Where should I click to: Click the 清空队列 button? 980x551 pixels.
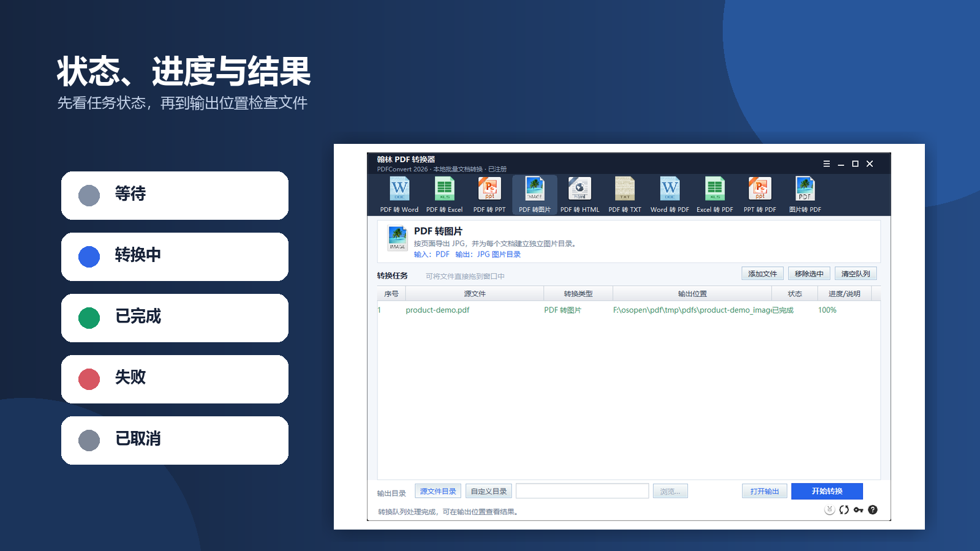tap(856, 274)
